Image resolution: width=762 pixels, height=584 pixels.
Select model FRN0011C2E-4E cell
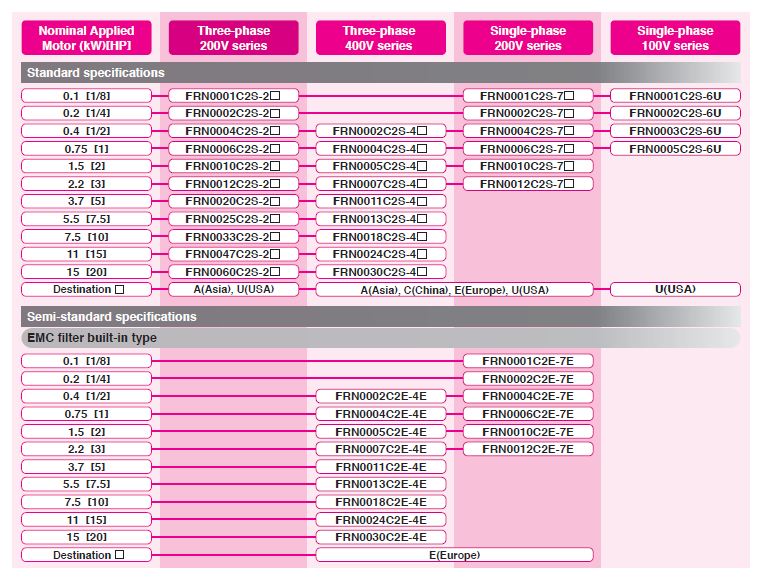381,467
